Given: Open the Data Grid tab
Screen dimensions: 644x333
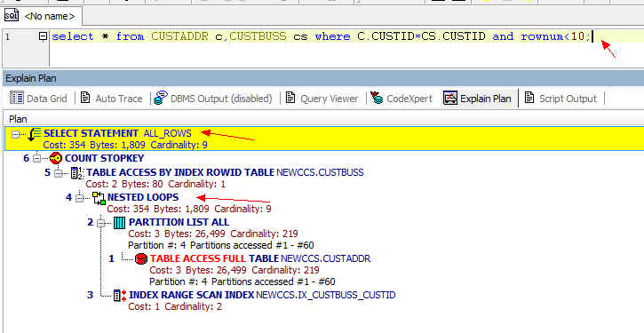Looking at the screenshot, I should [38, 99].
